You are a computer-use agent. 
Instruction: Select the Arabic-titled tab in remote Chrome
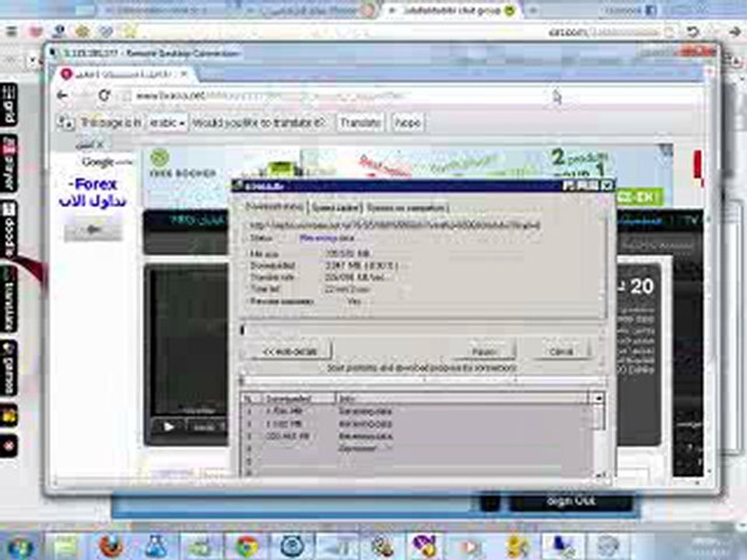tap(123, 75)
